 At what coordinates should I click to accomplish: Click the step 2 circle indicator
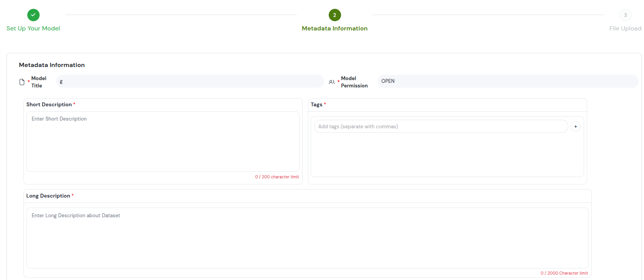334,15
